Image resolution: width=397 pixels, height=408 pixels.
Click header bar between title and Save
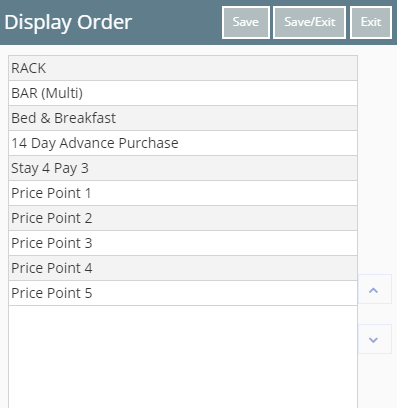(x=177, y=22)
